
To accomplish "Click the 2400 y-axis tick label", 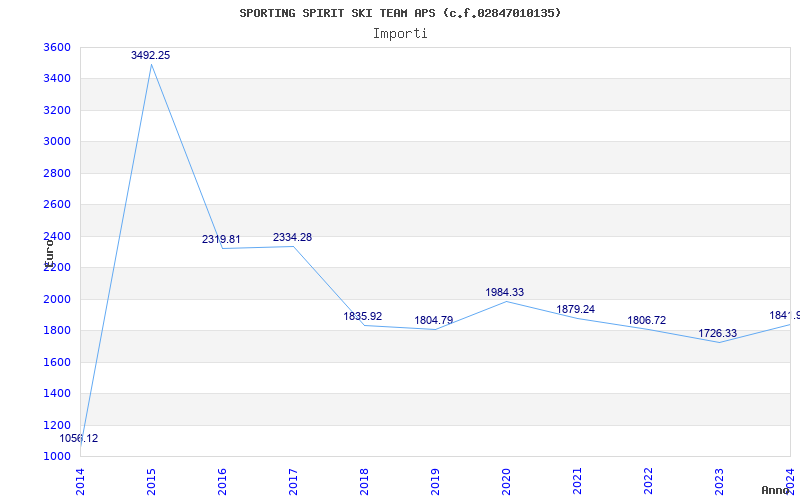I will click(57, 236).
